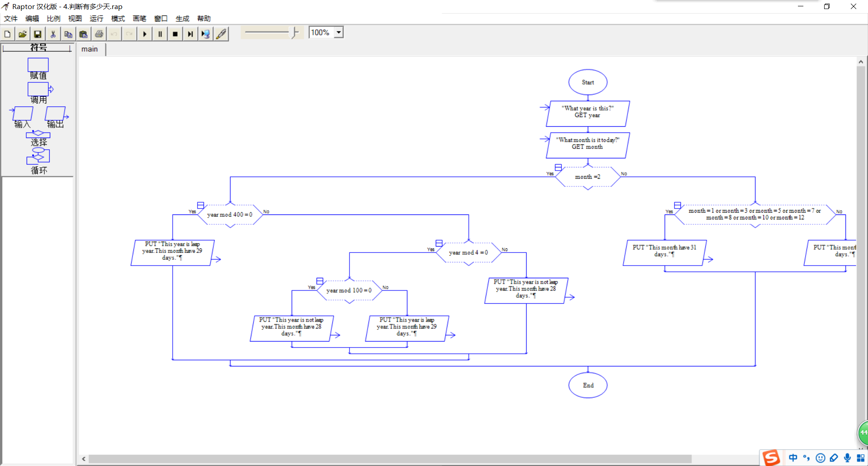Click the Cut scissors icon

pos(53,34)
